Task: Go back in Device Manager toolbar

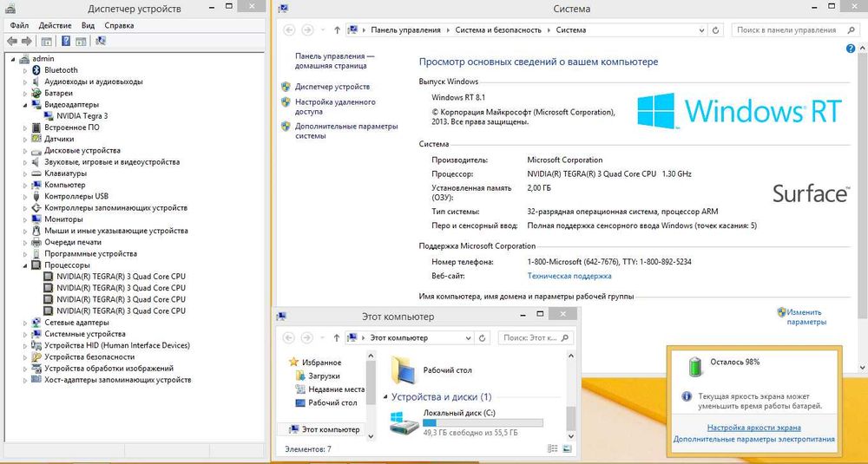Action: pos(11,41)
